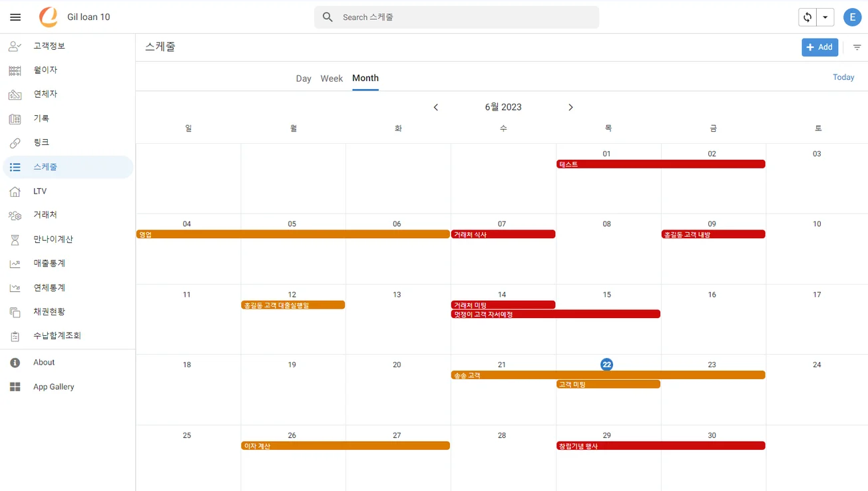Open the hamburger navigation menu
The height and width of the screenshot is (491, 868).
pyautogui.click(x=15, y=17)
